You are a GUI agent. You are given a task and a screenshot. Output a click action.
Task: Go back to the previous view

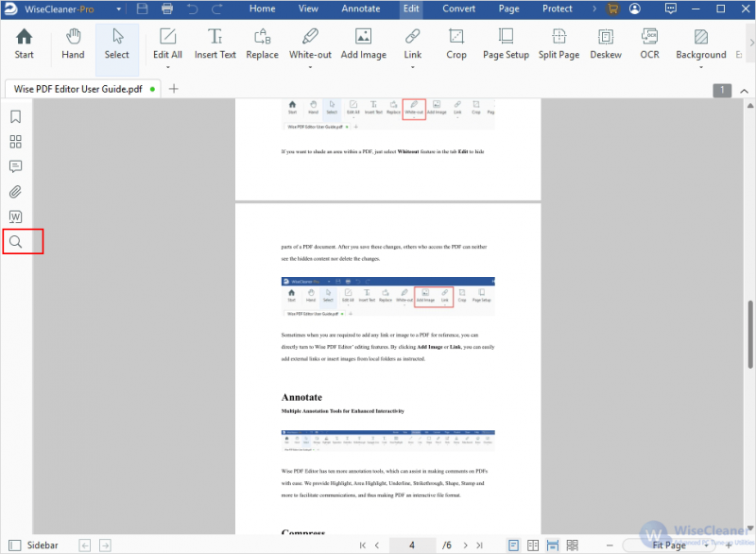tap(85, 545)
